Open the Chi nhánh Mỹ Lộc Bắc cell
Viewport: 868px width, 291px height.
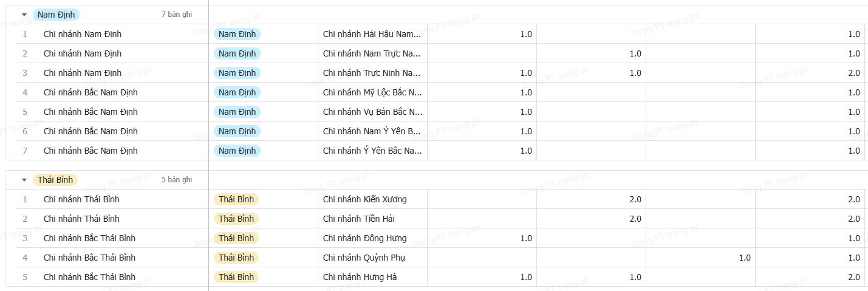(x=372, y=92)
